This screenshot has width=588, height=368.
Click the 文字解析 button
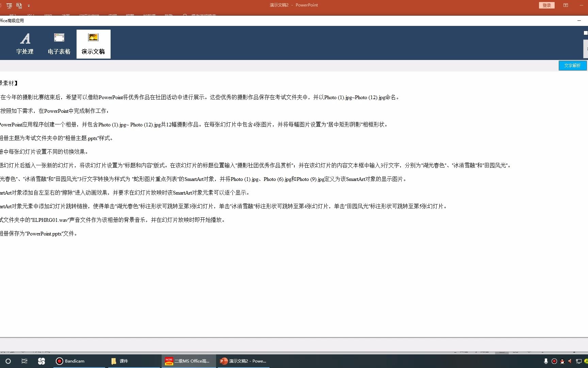tap(572, 65)
